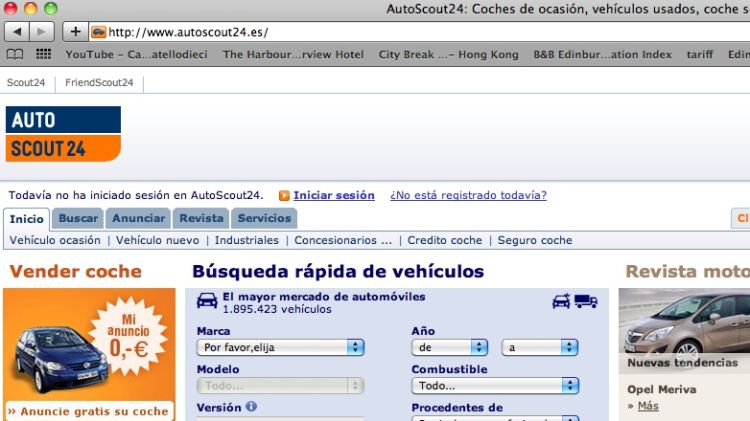
Task: Go forward with the browser forward arrow
Action: tap(42, 32)
